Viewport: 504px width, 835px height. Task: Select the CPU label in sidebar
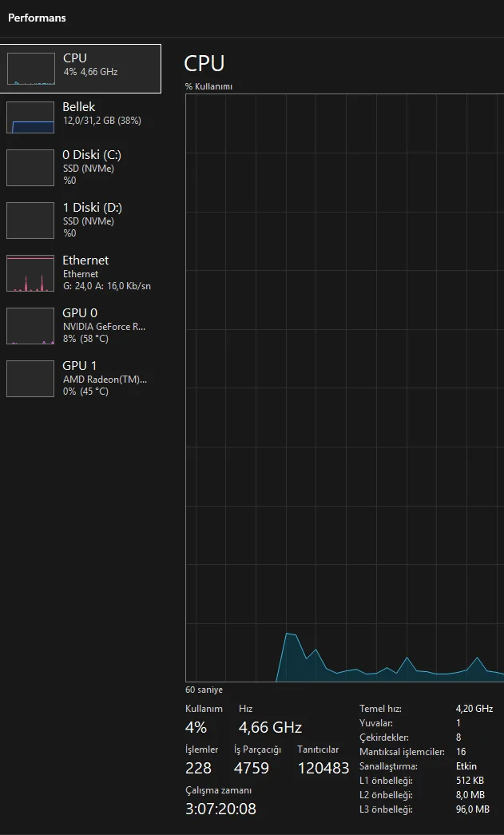(x=75, y=58)
